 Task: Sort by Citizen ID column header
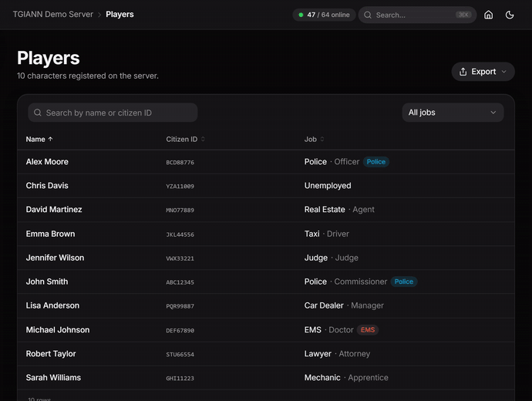coord(185,139)
